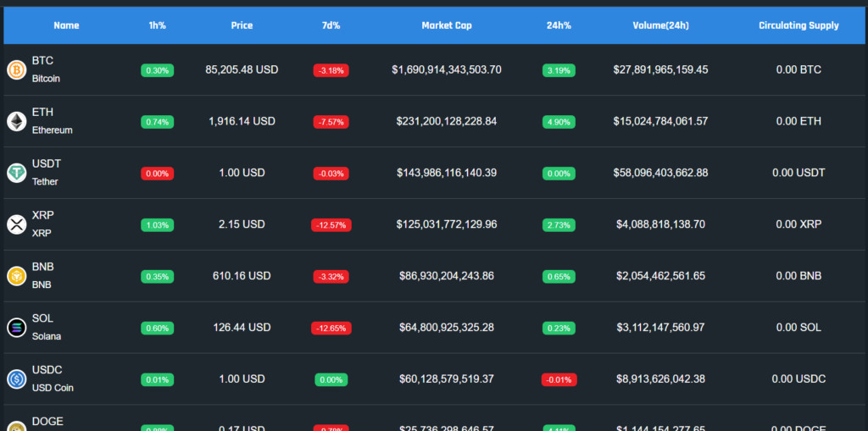Click the USD Coin logo icon

[x=17, y=379]
